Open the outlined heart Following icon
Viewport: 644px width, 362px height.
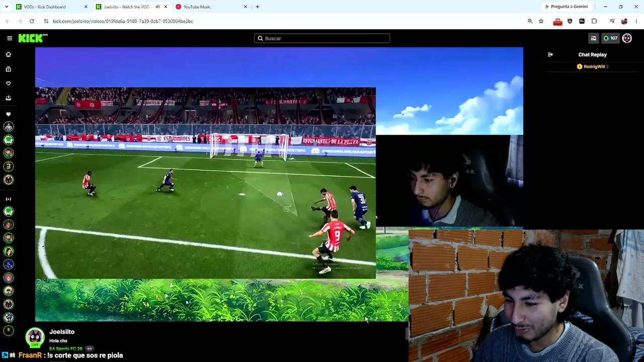coord(8,83)
